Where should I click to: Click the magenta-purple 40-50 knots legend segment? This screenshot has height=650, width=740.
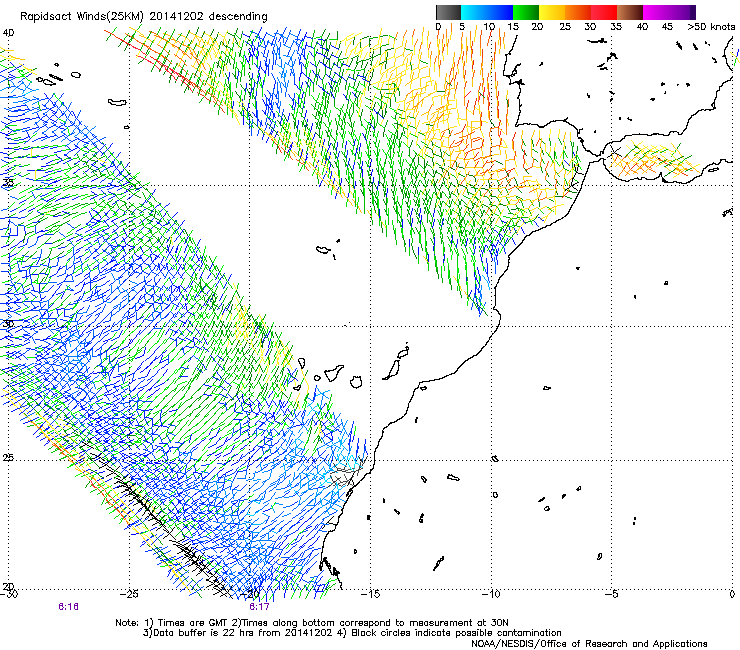pyautogui.click(x=669, y=12)
